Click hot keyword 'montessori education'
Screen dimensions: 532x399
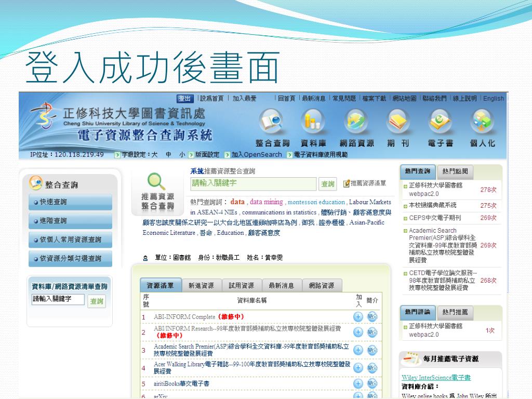tap(316, 202)
